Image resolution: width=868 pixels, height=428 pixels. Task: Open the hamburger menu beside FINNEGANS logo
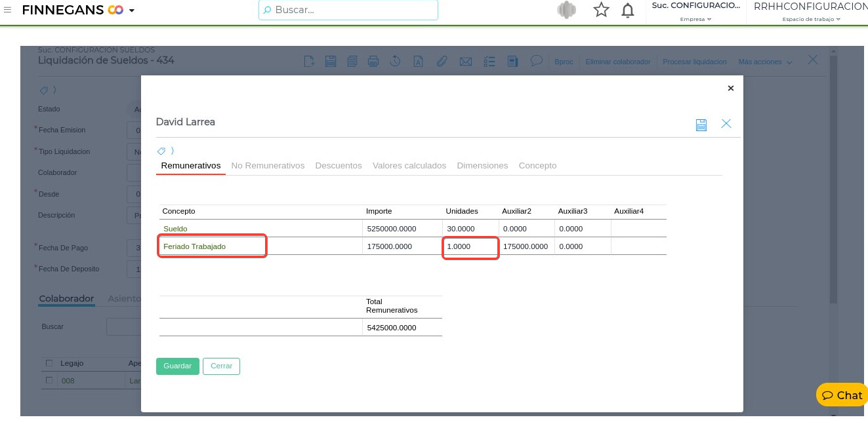8,10
